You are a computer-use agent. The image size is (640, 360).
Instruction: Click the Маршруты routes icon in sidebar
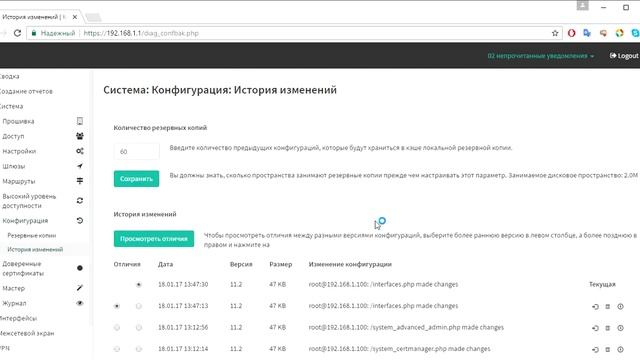80,181
